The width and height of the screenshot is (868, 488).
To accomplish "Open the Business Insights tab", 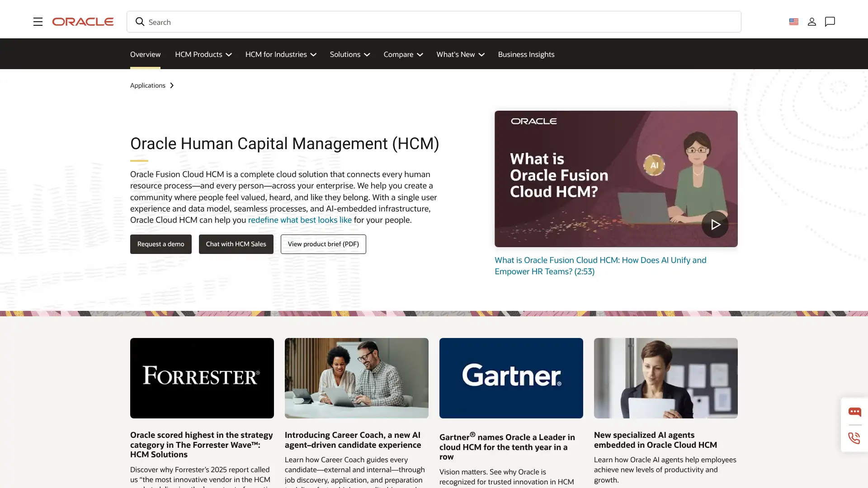I will coord(526,54).
